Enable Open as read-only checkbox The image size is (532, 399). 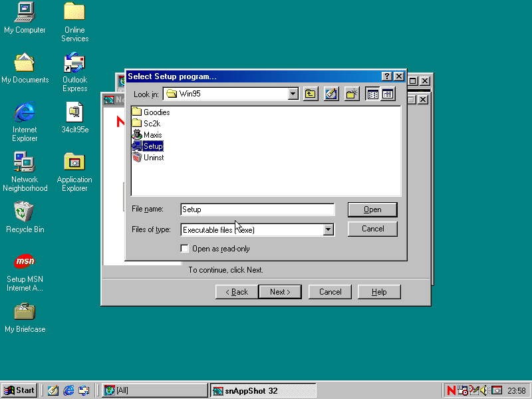click(x=185, y=249)
